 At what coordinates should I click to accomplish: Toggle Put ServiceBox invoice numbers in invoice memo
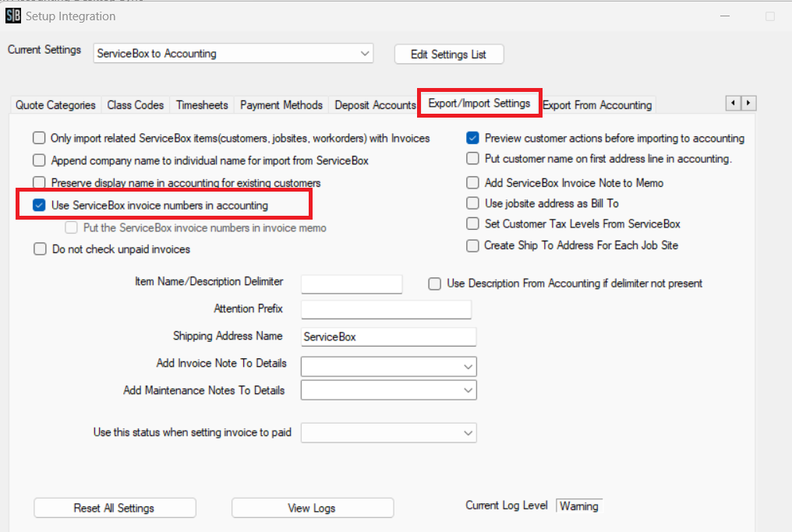click(x=71, y=227)
